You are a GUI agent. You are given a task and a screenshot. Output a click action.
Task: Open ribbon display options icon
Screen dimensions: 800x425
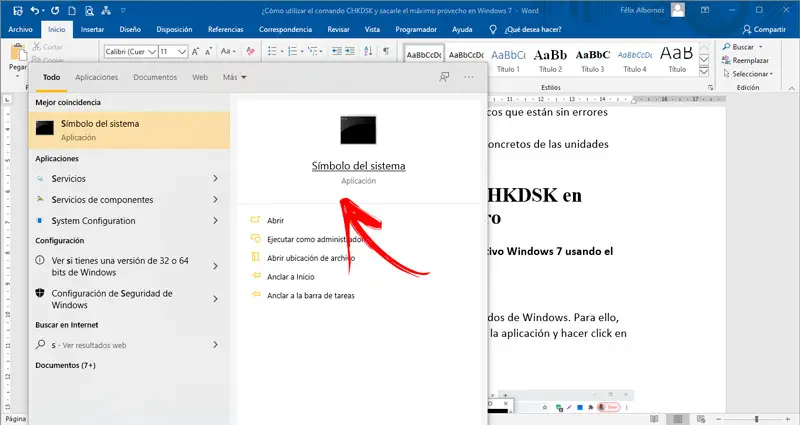click(705, 10)
